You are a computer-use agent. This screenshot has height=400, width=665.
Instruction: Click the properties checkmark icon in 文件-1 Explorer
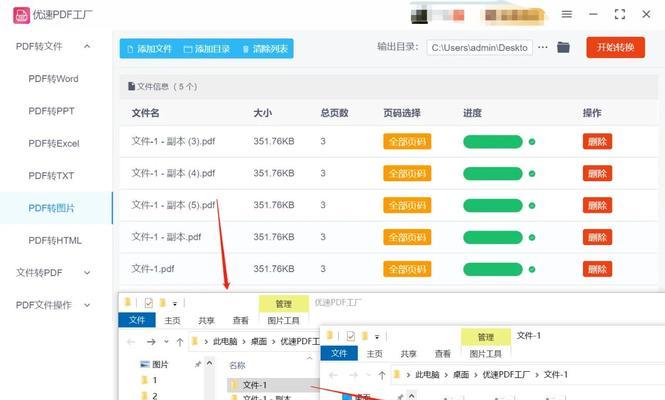[x=351, y=336]
